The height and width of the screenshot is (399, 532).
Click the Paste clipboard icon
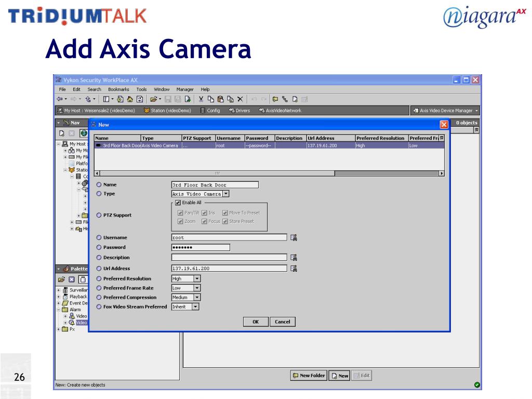[x=220, y=99]
